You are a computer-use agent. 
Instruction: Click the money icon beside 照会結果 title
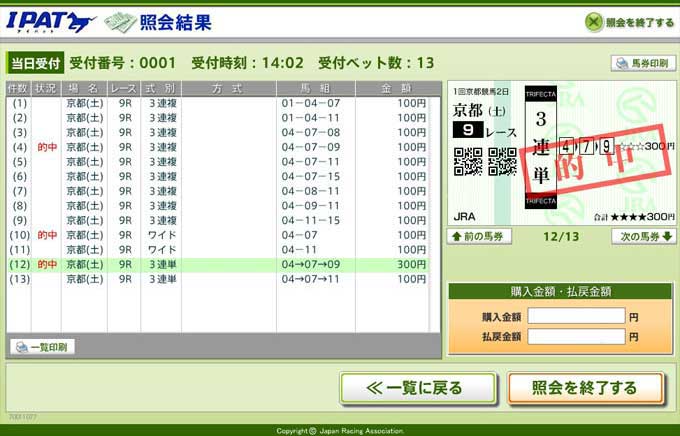[122, 20]
